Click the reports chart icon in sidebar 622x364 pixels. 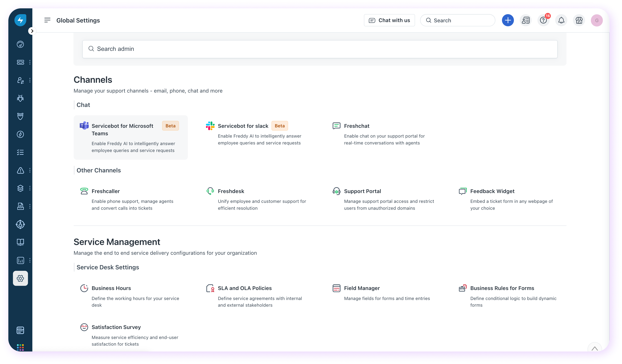(x=20, y=260)
